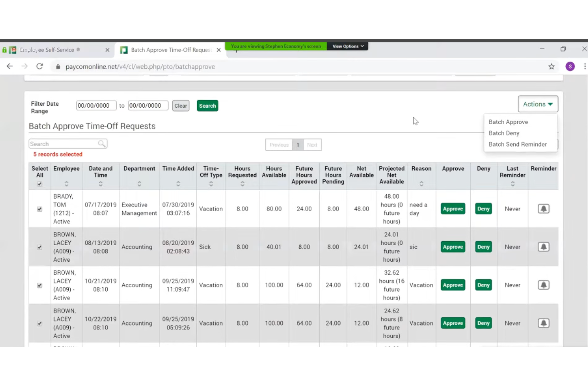The height and width of the screenshot is (392, 588).
Task: Approve Brady Tom's vacation request
Action: point(453,209)
